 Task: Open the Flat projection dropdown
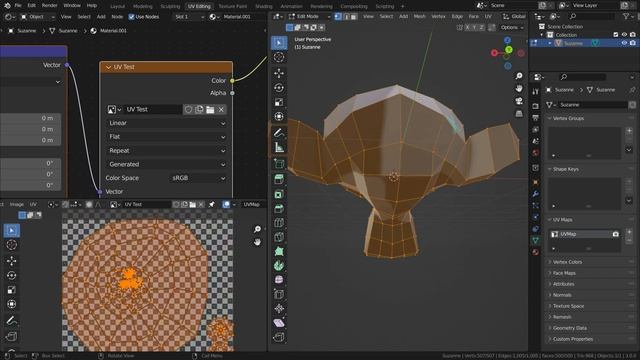(x=167, y=137)
